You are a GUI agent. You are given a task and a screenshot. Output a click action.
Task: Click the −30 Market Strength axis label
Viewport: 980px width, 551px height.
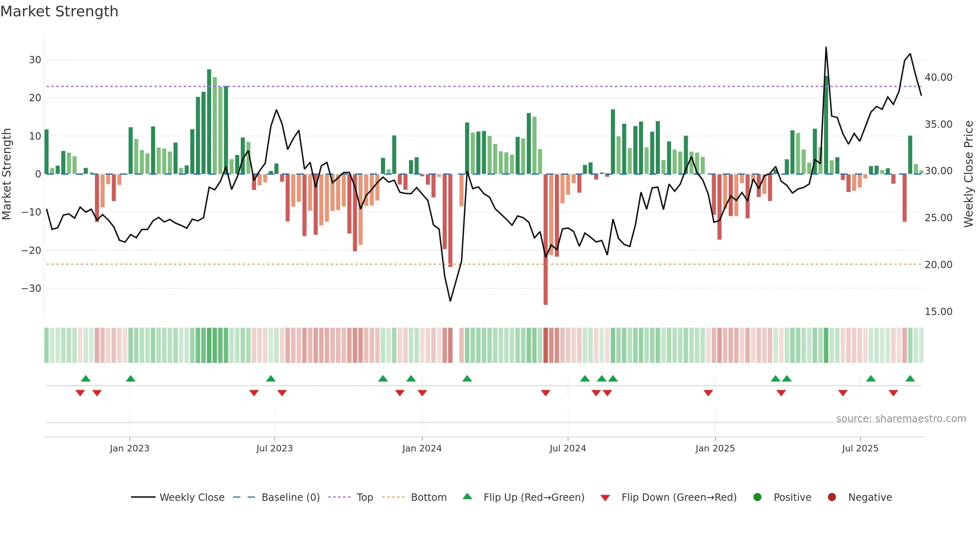point(31,289)
